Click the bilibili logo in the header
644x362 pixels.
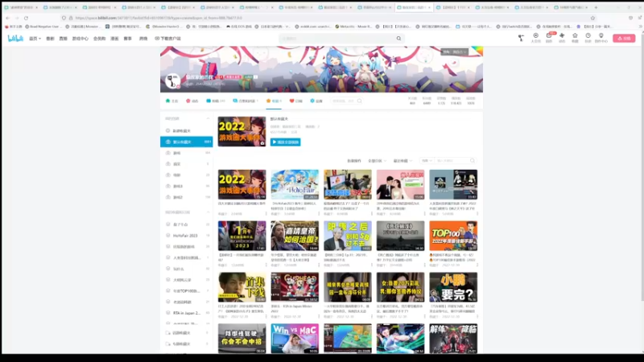point(15,38)
